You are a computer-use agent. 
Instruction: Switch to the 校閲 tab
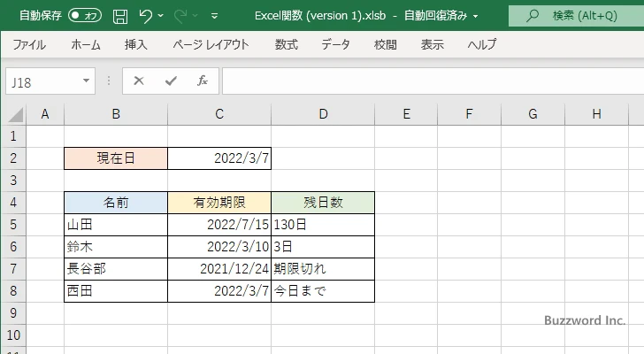pos(386,44)
